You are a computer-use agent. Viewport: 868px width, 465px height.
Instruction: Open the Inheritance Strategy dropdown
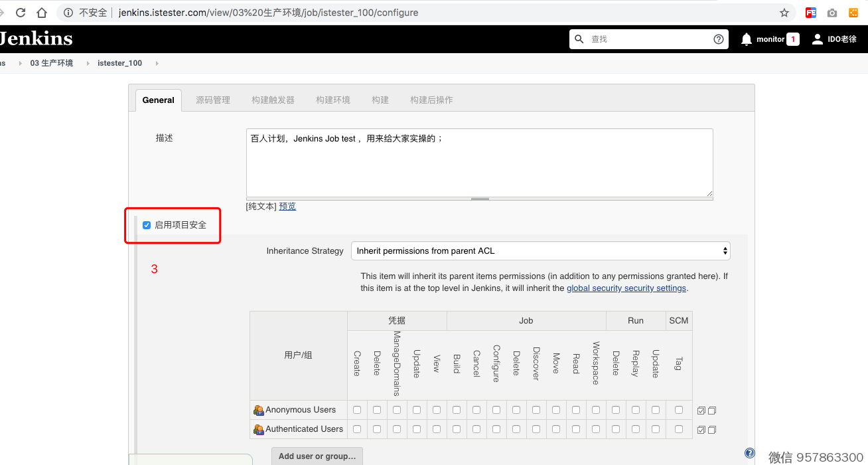click(x=540, y=251)
